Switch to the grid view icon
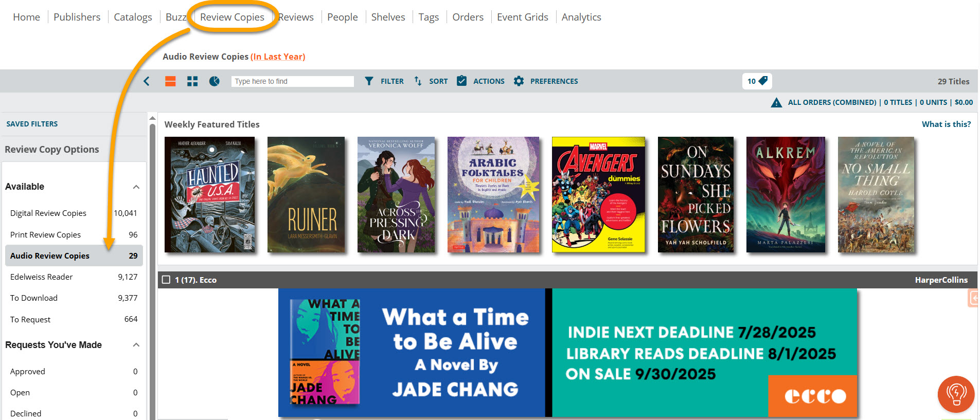 [192, 81]
